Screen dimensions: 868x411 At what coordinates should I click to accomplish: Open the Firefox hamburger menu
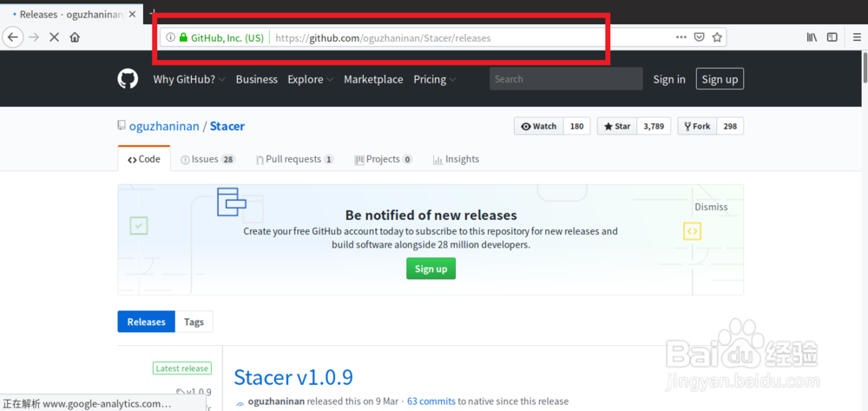[857, 37]
